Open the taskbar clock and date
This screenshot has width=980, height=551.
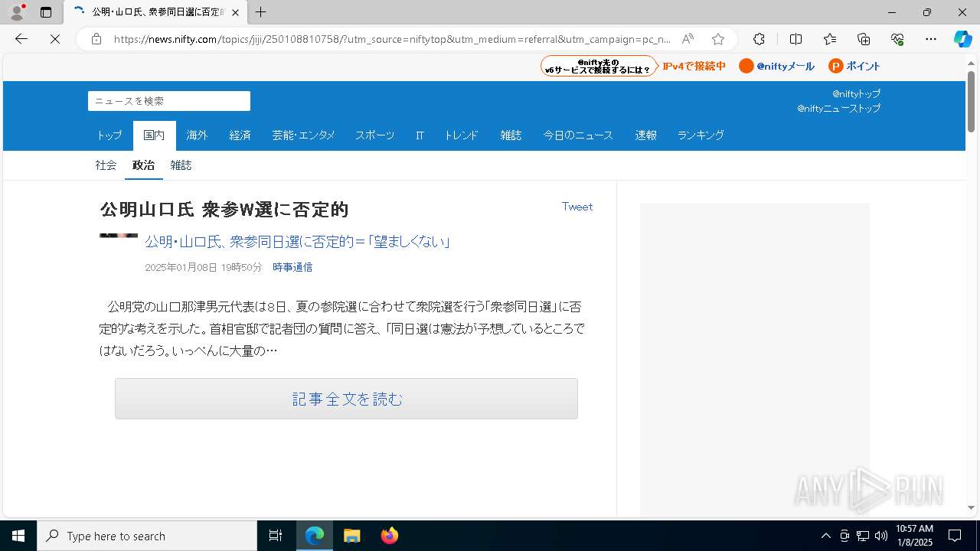(915, 536)
